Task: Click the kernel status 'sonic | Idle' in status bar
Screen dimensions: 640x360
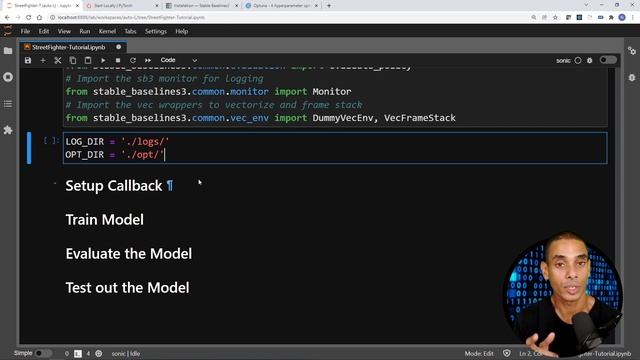Action: coord(126,353)
